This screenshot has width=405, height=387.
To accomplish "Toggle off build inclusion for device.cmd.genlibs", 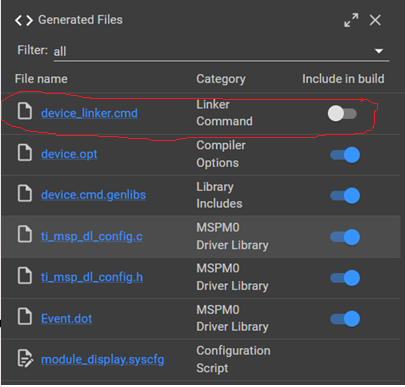I will click(345, 196).
